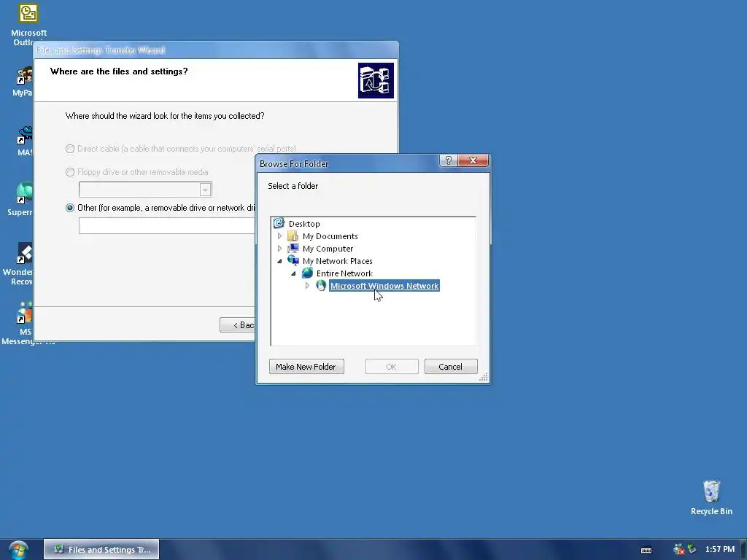Click the Make New Folder button
This screenshot has width=747, height=560.
(x=306, y=367)
